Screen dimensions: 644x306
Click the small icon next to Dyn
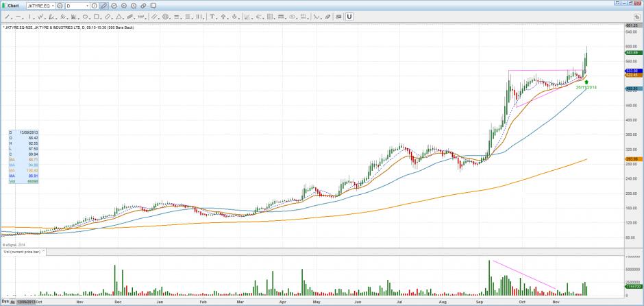pos(12,301)
